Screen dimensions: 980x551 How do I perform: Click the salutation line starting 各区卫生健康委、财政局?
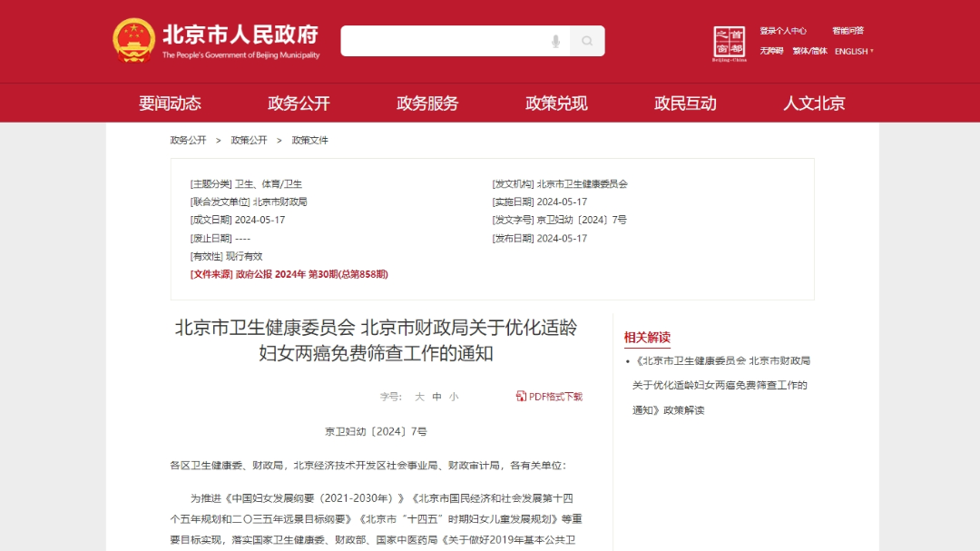point(368,466)
